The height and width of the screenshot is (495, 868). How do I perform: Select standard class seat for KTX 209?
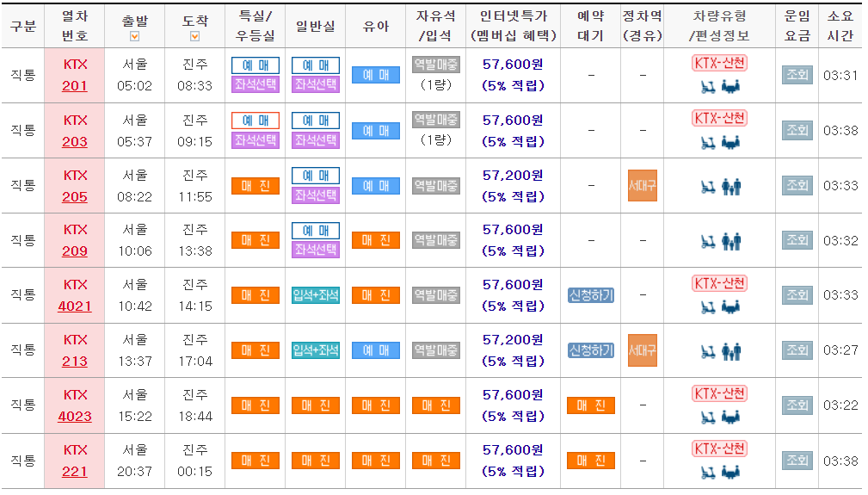pyautogui.click(x=316, y=250)
